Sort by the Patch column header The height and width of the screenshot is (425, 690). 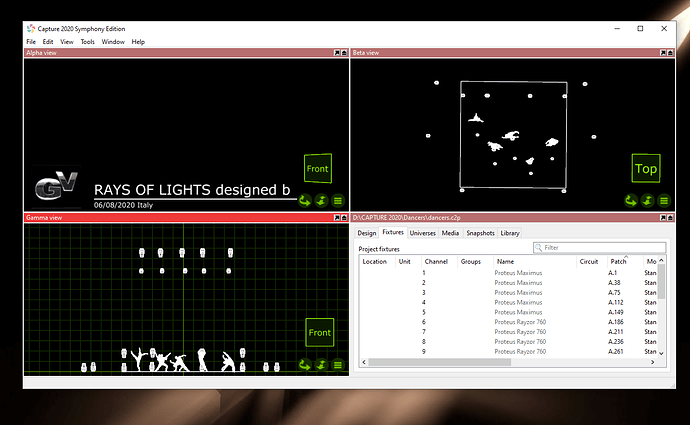625,261
